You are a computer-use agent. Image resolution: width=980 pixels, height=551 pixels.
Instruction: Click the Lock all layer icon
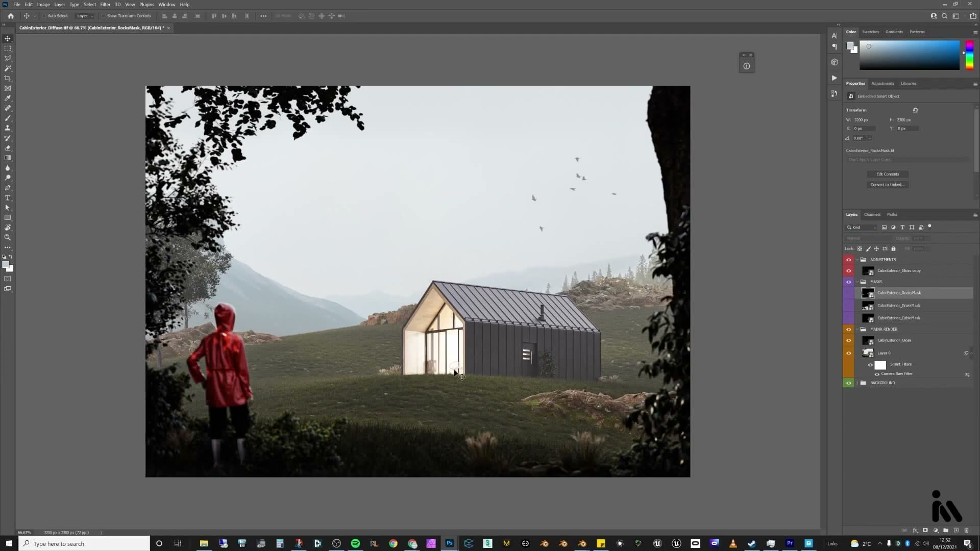pyautogui.click(x=893, y=249)
